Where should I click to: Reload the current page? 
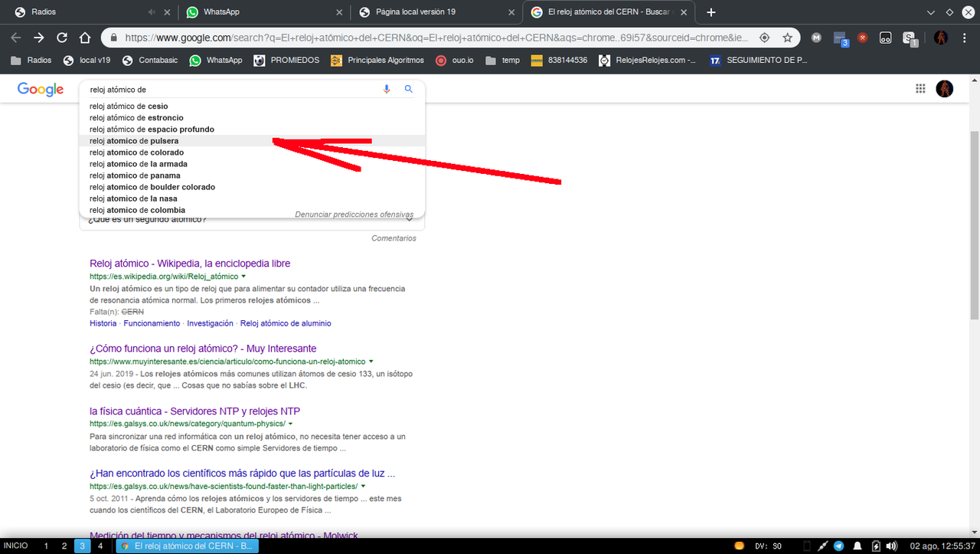[62, 38]
